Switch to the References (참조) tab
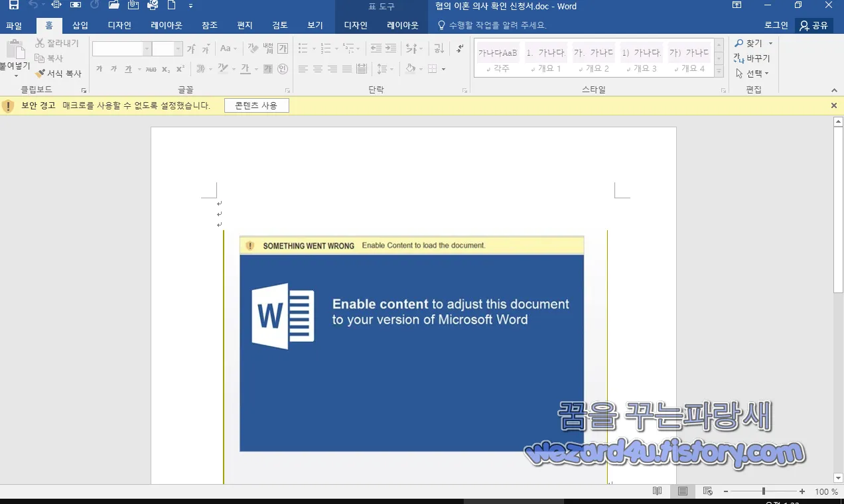This screenshot has height=504, width=844. 210,26
